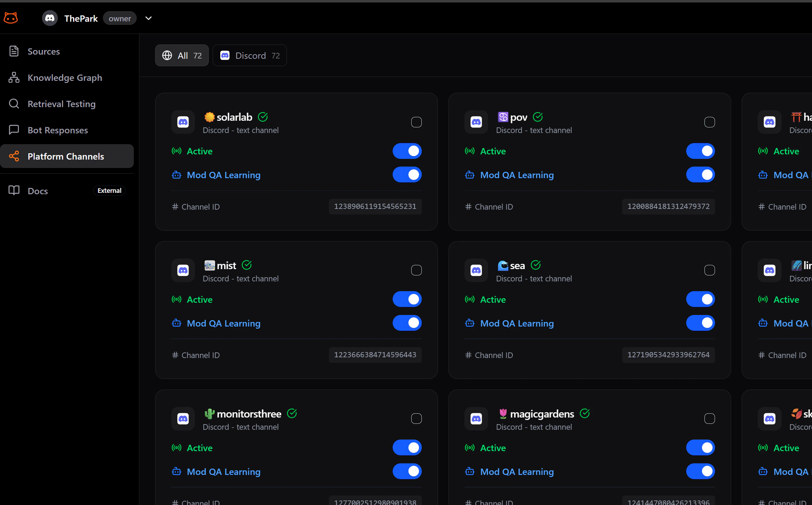Viewport: 812px width, 505px height.
Task: Select the All tab showing 72 channels
Action: point(181,55)
